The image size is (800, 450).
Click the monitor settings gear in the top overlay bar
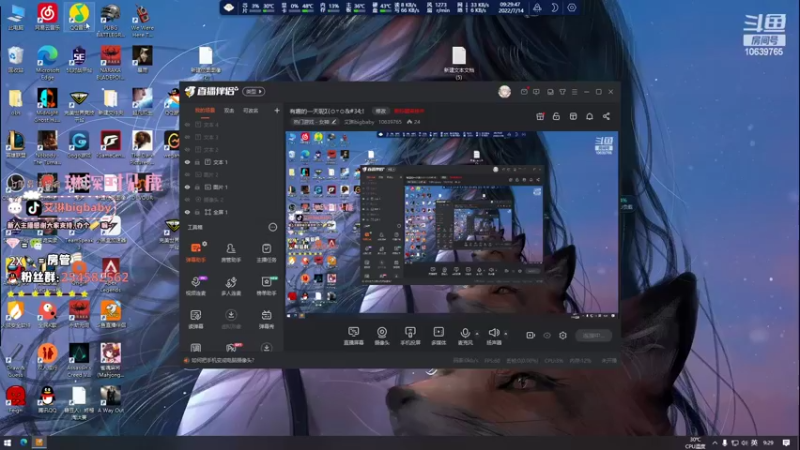572,8
